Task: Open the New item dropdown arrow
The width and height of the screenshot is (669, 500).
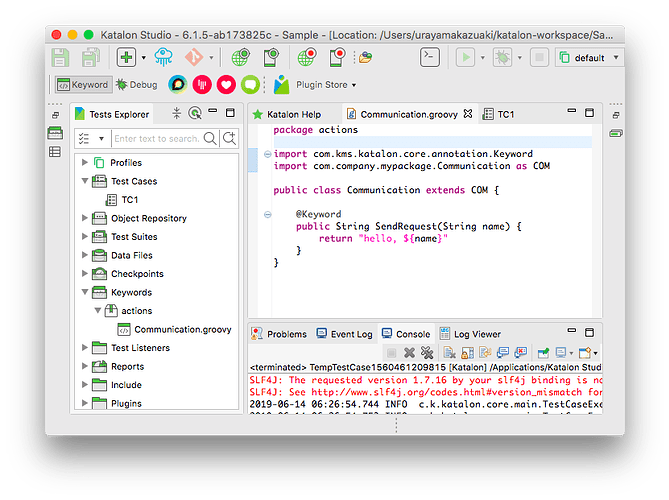Action: [144, 58]
